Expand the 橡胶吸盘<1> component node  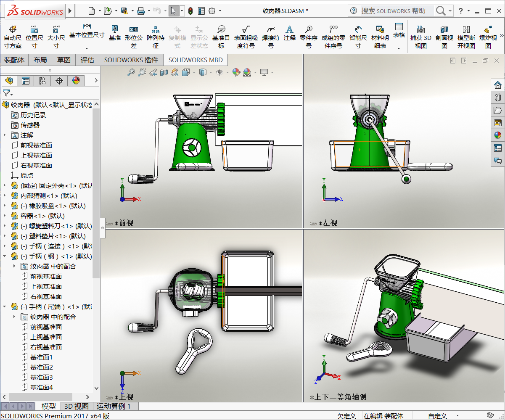pos(5,206)
